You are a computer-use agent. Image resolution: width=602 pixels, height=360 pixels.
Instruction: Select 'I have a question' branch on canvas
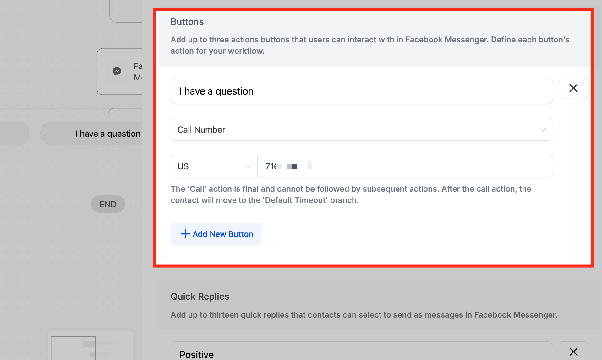click(x=91, y=134)
